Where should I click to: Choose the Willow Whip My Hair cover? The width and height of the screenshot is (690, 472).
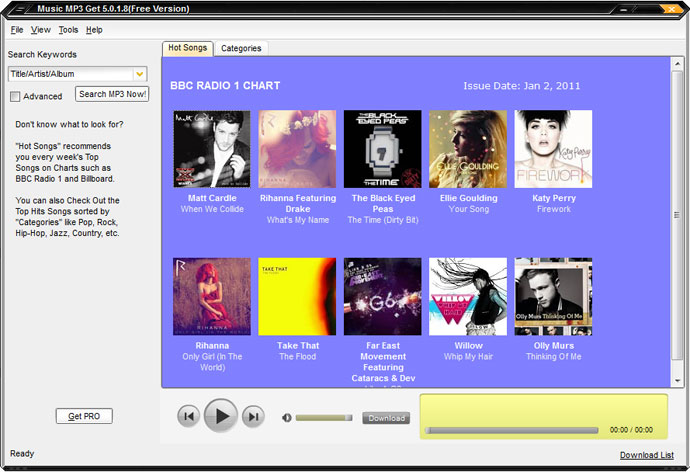[468, 297]
